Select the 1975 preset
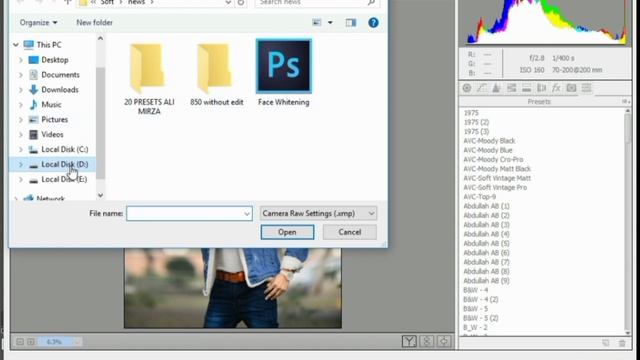The height and width of the screenshot is (360, 640). 471,113
